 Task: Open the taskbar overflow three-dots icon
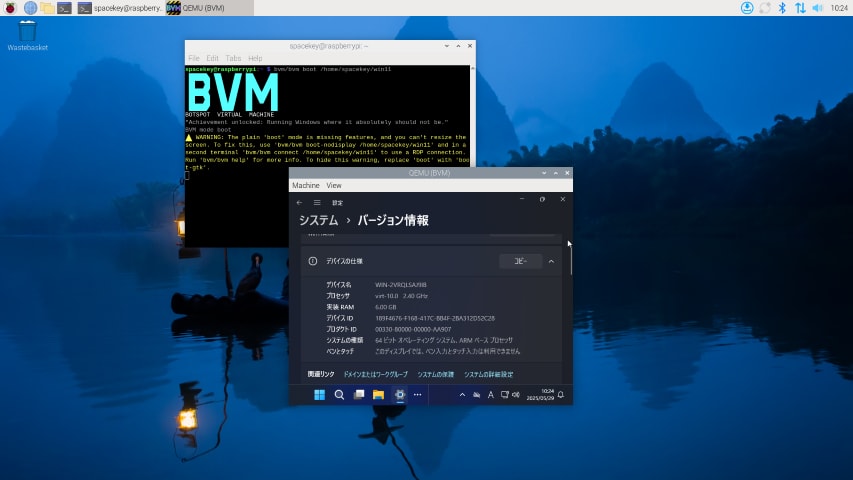click(417, 395)
